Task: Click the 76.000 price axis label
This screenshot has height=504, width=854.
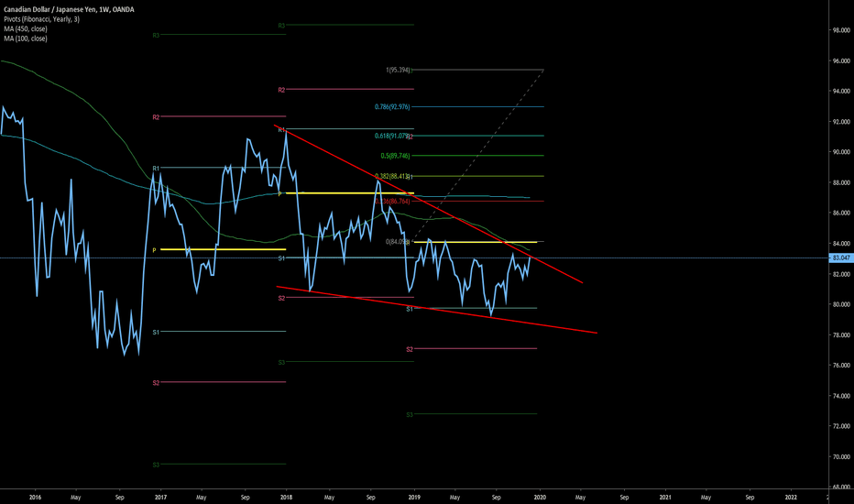Action: tap(840, 365)
